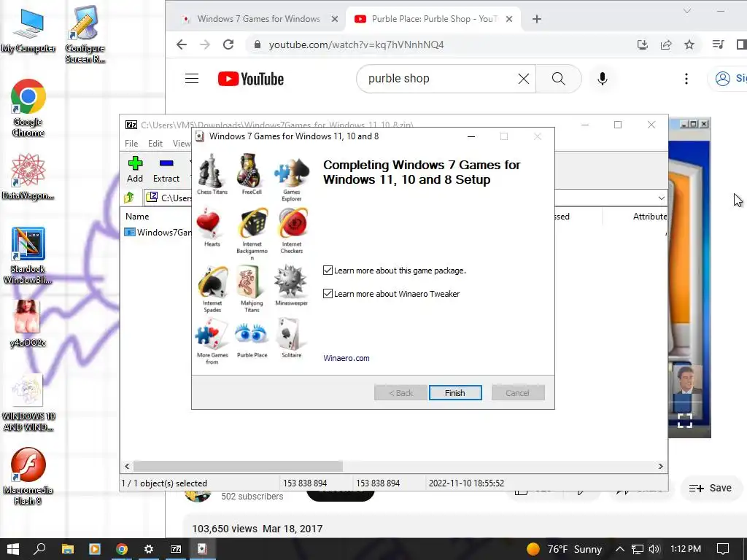Click the Chrome address bar URL
The width and height of the screenshot is (747, 560).
pos(356,44)
